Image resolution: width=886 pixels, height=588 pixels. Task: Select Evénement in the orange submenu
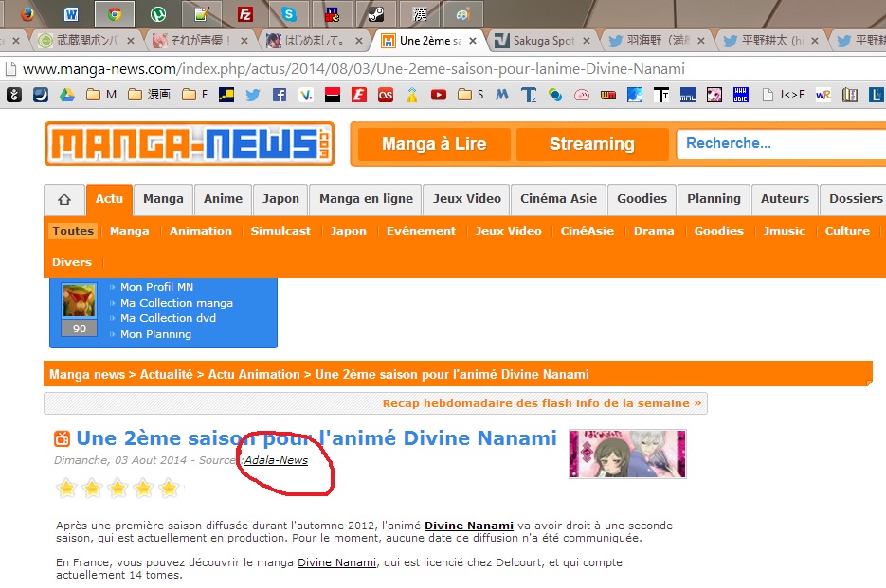coord(421,231)
